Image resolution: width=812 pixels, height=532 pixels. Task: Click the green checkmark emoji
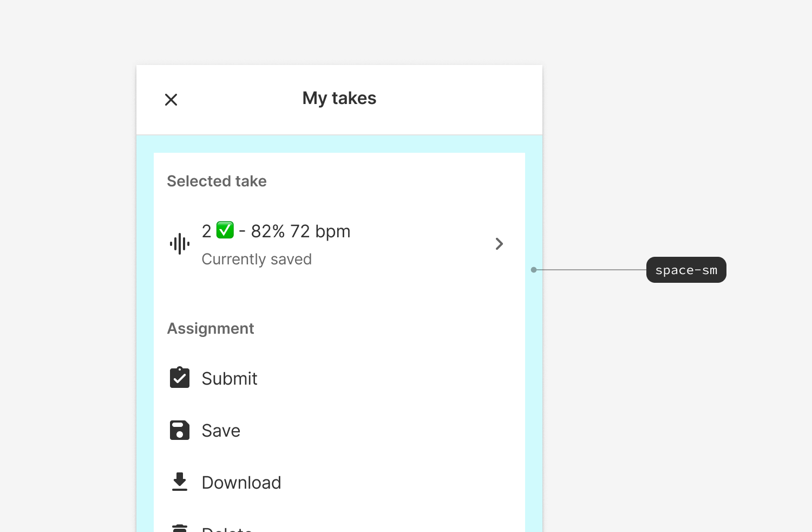pyautogui.click(x=225, y=230)
